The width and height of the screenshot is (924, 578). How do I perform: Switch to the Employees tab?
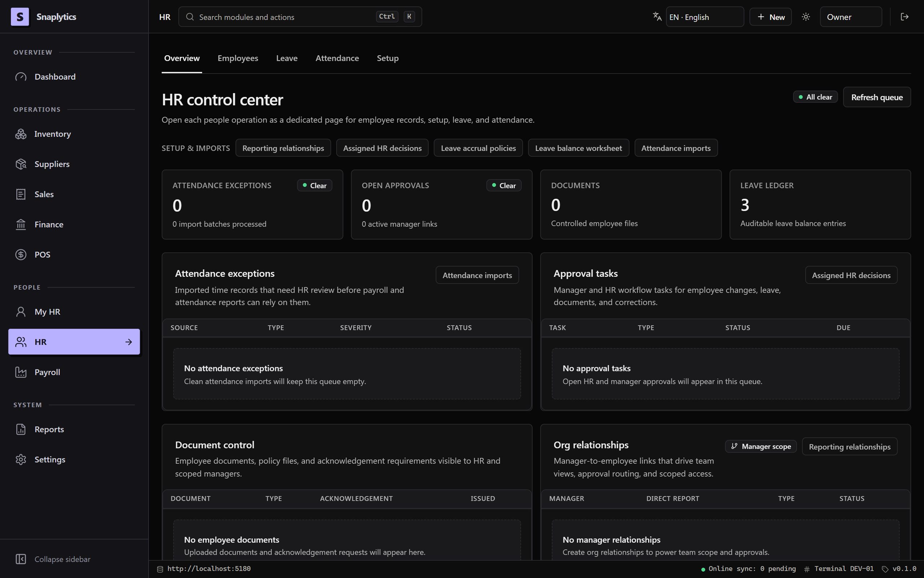click(238, 58)
